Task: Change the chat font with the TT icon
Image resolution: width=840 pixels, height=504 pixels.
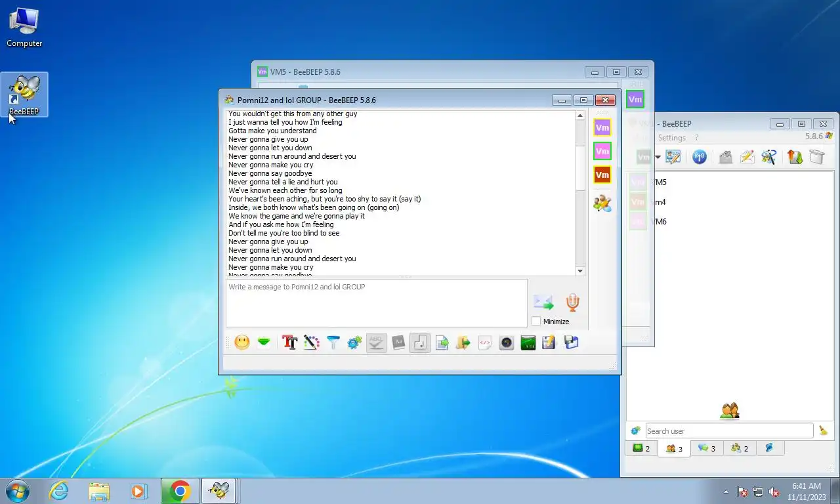Action: coord(289,343)
